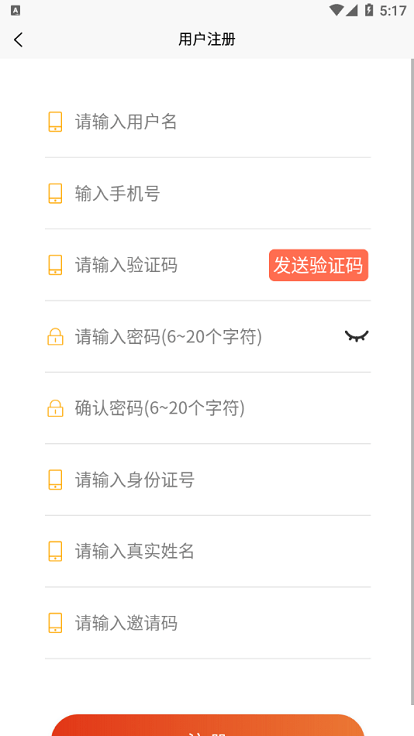Tap the orange register button at bottom
Viewport: 414px width, 736px height.
[208, 725]
